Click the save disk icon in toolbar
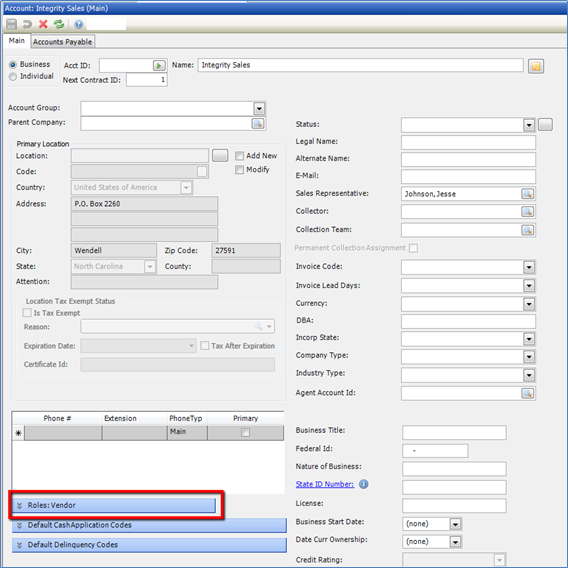568x568 pixels. coord(12,24)
